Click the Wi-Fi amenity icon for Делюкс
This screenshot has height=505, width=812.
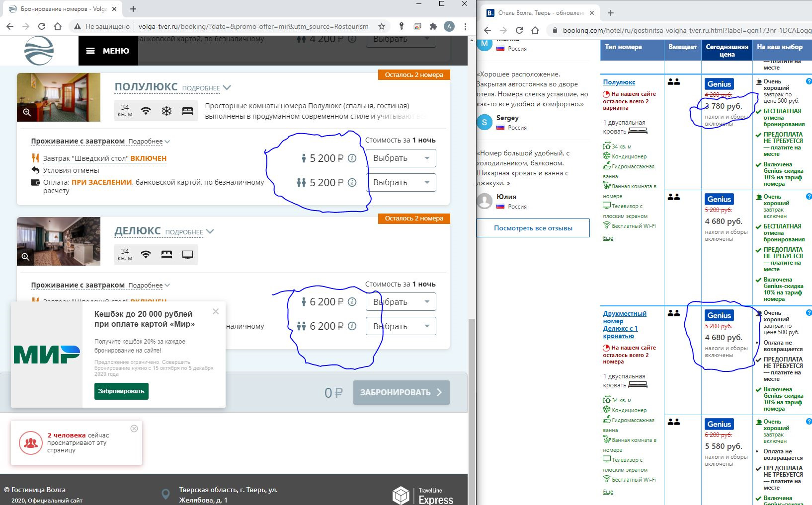click(146, 255)
